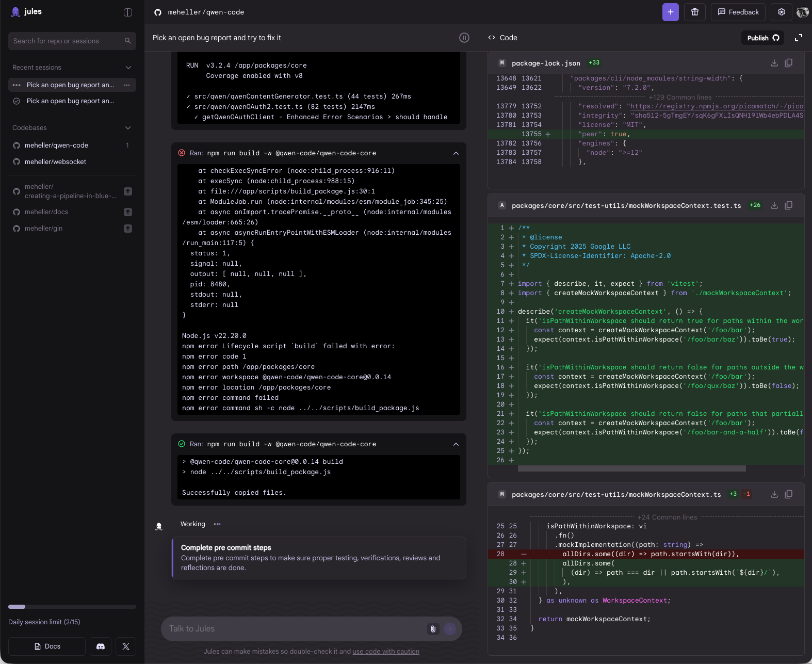Expand the code panel to fullscreen

click(799, 38)
